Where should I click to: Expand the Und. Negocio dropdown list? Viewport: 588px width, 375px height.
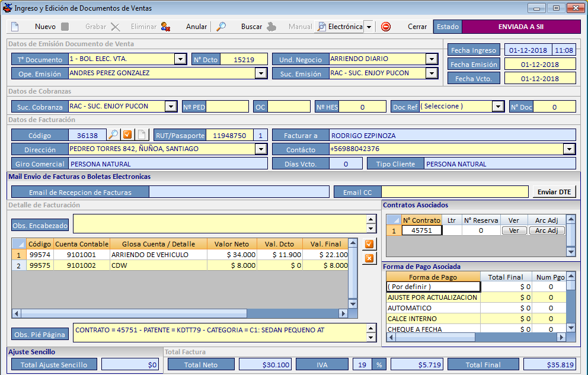[431, 59]
